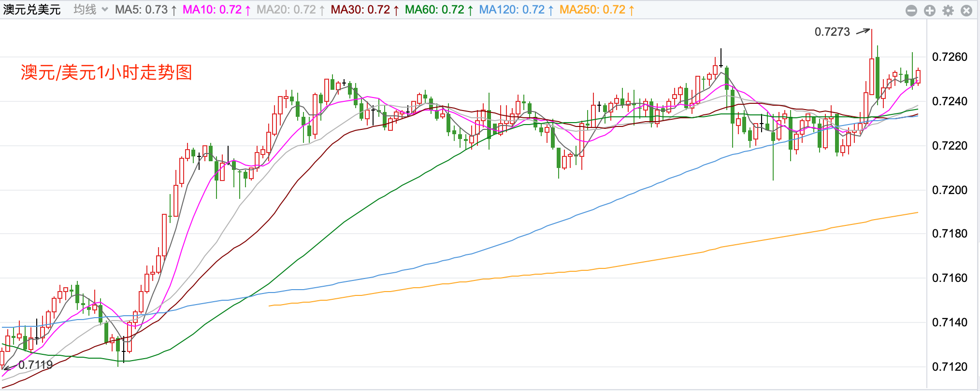The height and width of the screenshot is (391, 980).
Task: Click the plus zoom-in icon
Action: [929, 11]
